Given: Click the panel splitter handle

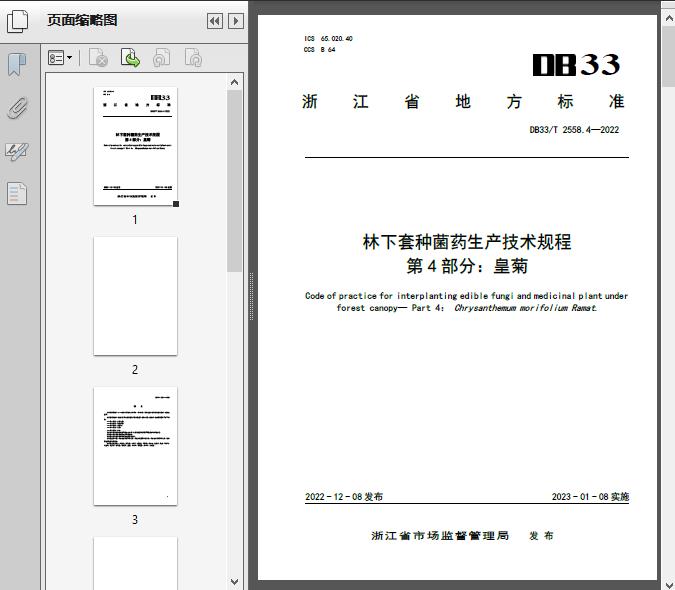Looking at the screenshot, I should [251, 296].
